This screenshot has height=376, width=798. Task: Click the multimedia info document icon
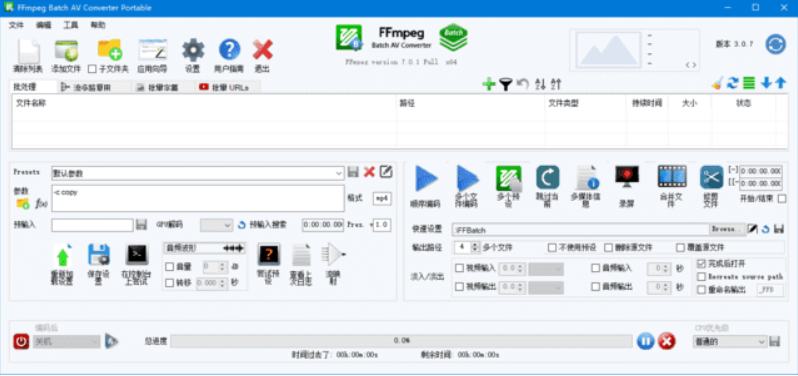[587, 178]
